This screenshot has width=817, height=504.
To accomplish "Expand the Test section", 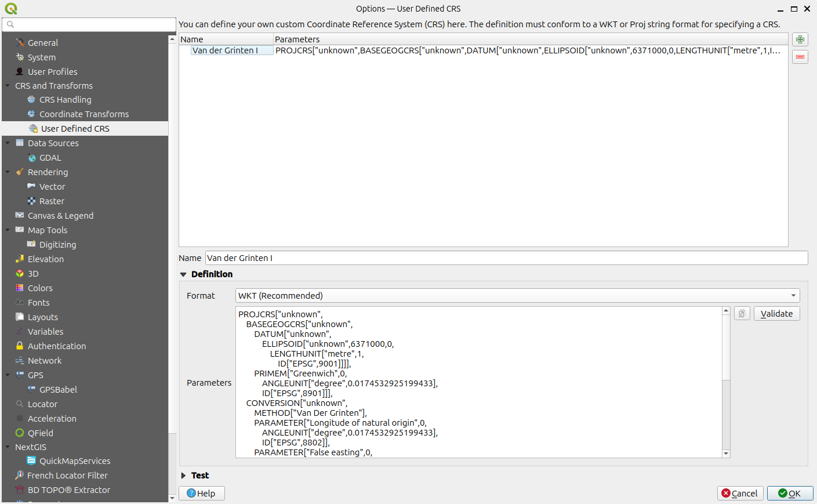I will [x=184, y=475].
